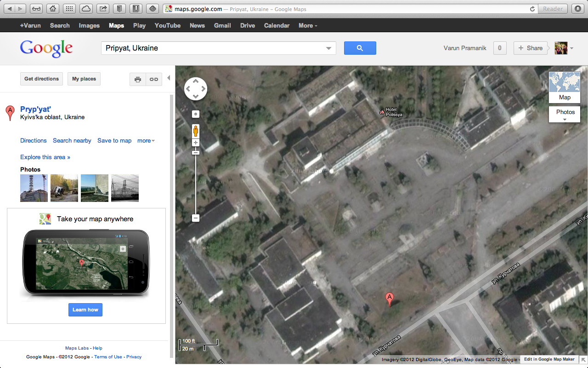The width and height of the screenshot is (588, 368).
Task: Open Calendar from the Google bar
Action: coord(277,26)
